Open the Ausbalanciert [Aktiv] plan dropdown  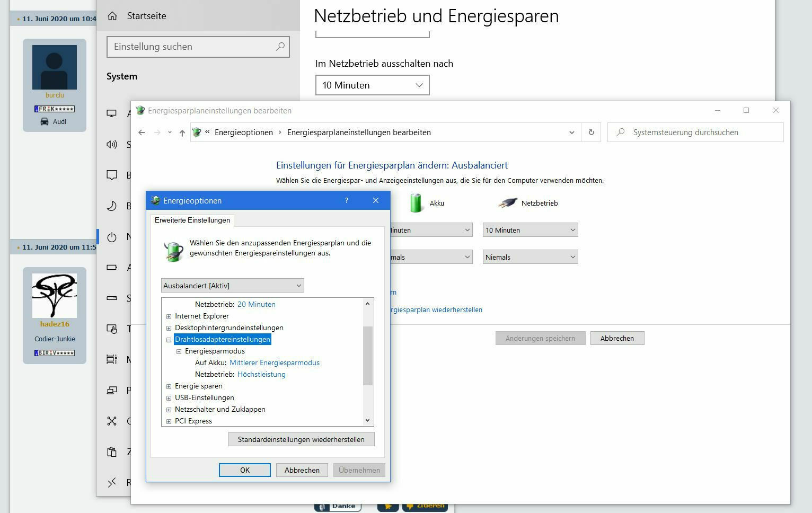[232, 285]
